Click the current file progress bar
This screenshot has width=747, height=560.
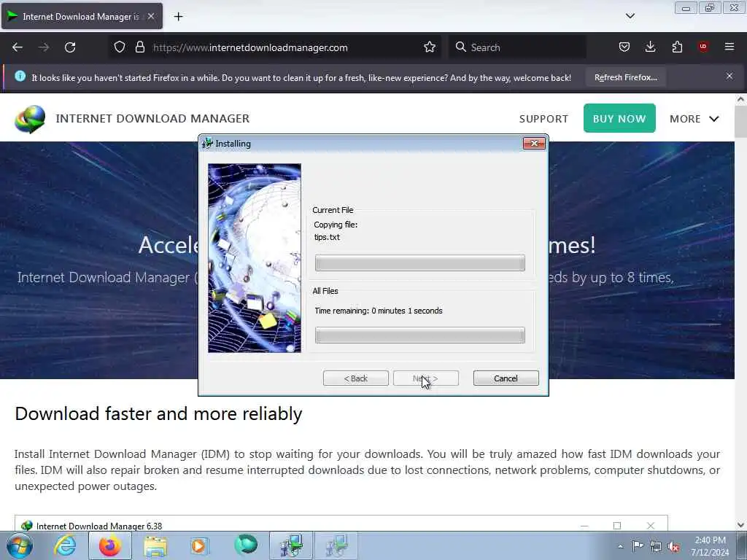[419, 262]
